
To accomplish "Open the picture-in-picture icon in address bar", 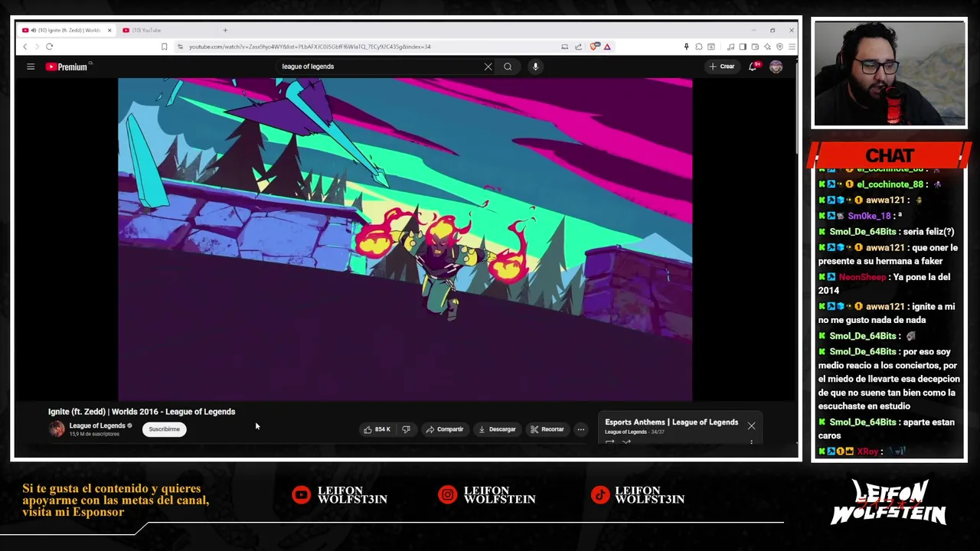I will [x=565, y=47].
